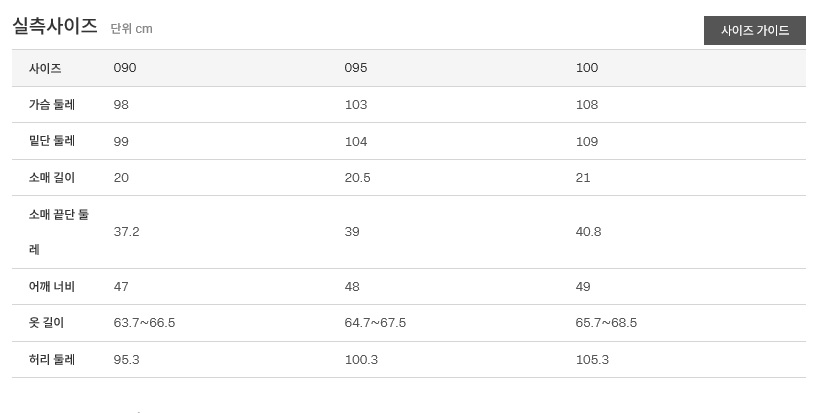Click the length value 64.7~67.5
The width and height of the screenshot is (829, 413).
(x=375, y=323)
